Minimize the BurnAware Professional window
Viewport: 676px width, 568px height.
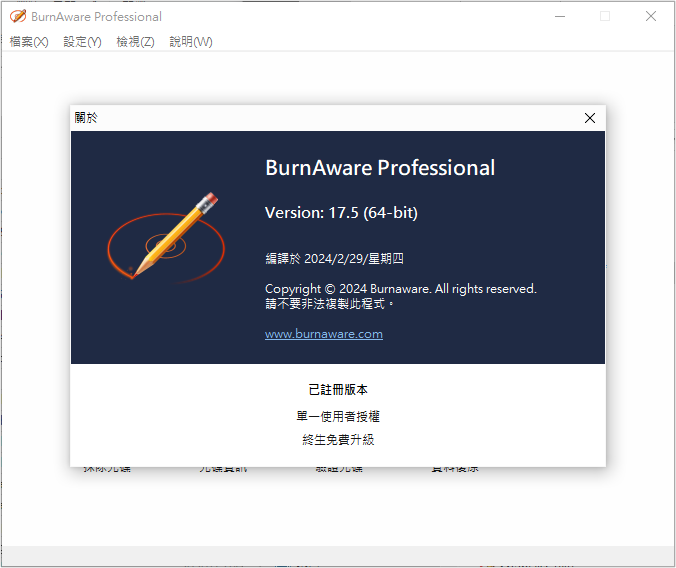(560, 16)
